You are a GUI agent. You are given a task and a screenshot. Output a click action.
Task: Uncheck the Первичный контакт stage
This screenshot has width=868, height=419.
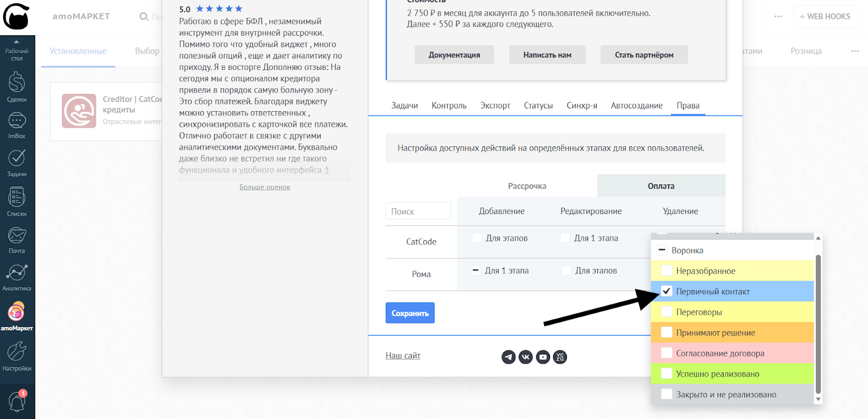tap(667, 292)
